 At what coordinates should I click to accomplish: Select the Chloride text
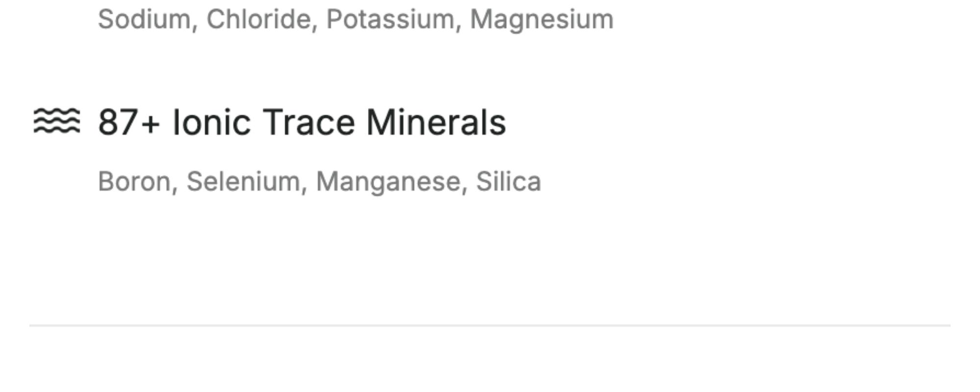(258, 20)
